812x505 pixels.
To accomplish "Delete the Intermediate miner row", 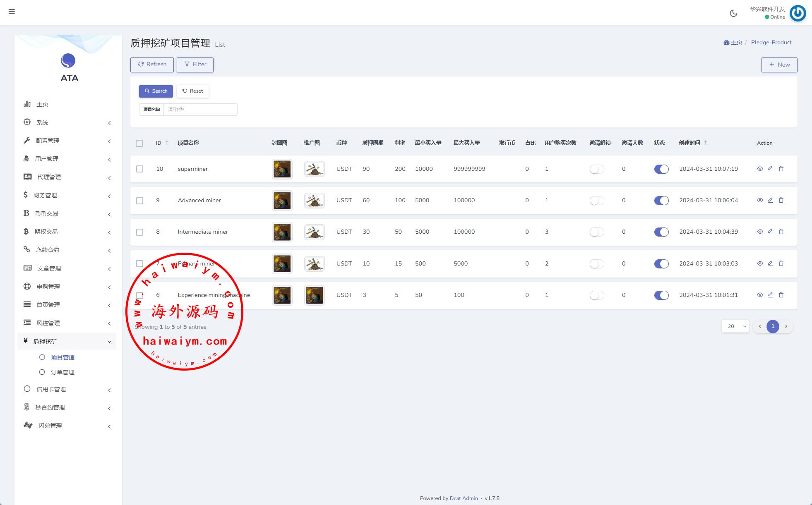I will [781, 232].
